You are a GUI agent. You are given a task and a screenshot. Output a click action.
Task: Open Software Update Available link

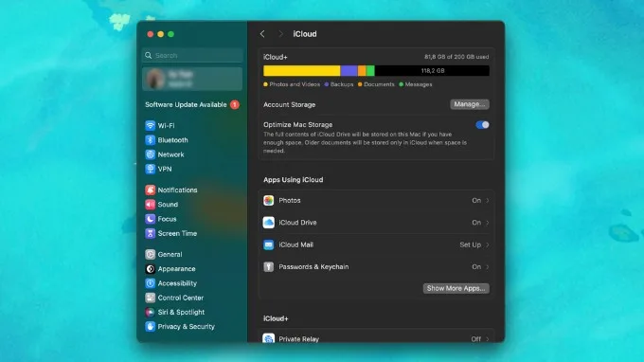(186, 105)
